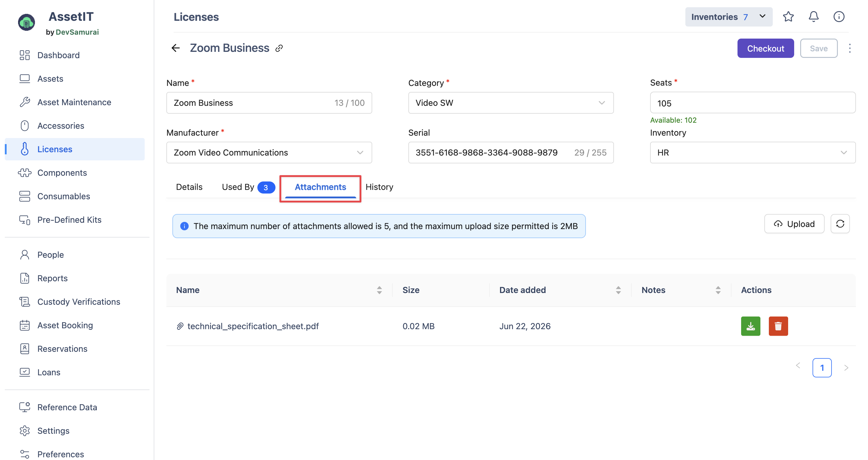Open notifications bell

coord(813,17)
